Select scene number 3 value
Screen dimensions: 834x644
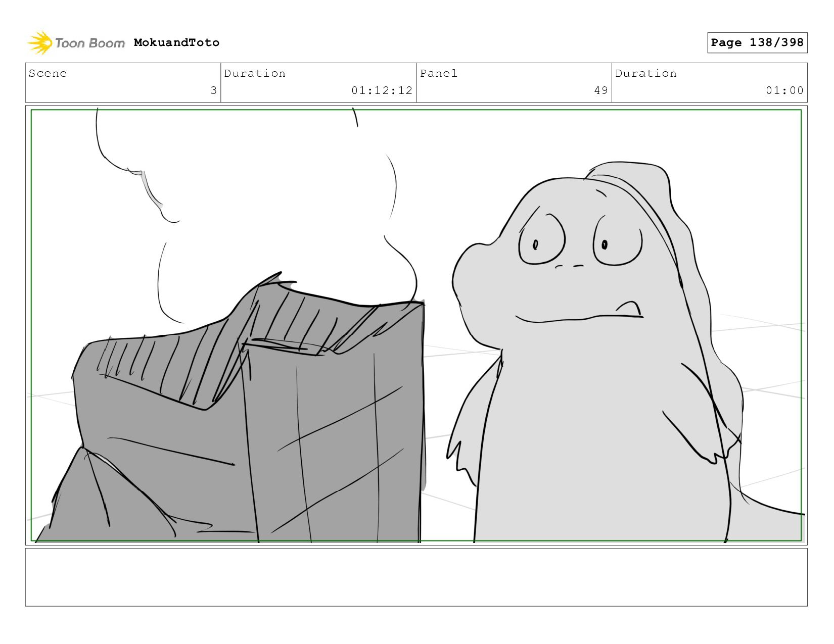coord(213,90)
